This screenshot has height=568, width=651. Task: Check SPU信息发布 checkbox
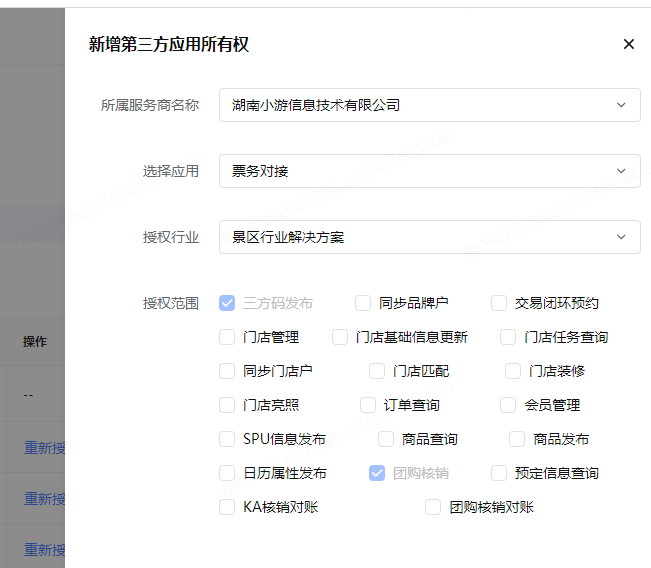point(227,439)
